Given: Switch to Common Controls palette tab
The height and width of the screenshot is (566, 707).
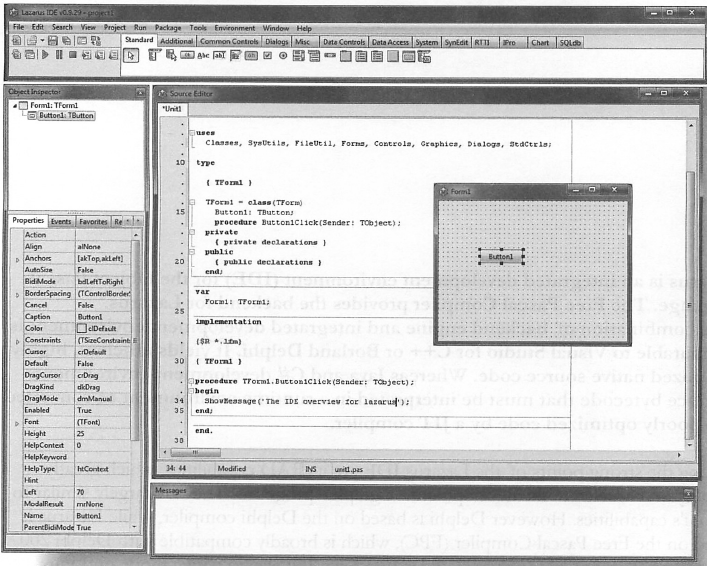Looking at the screenshot, I should [227, 42].
